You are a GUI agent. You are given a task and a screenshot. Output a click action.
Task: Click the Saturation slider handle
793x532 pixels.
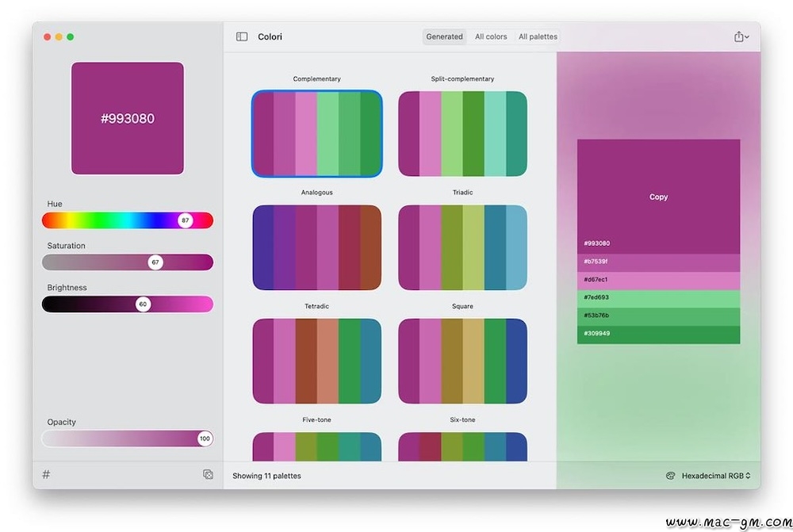point(155,262)
